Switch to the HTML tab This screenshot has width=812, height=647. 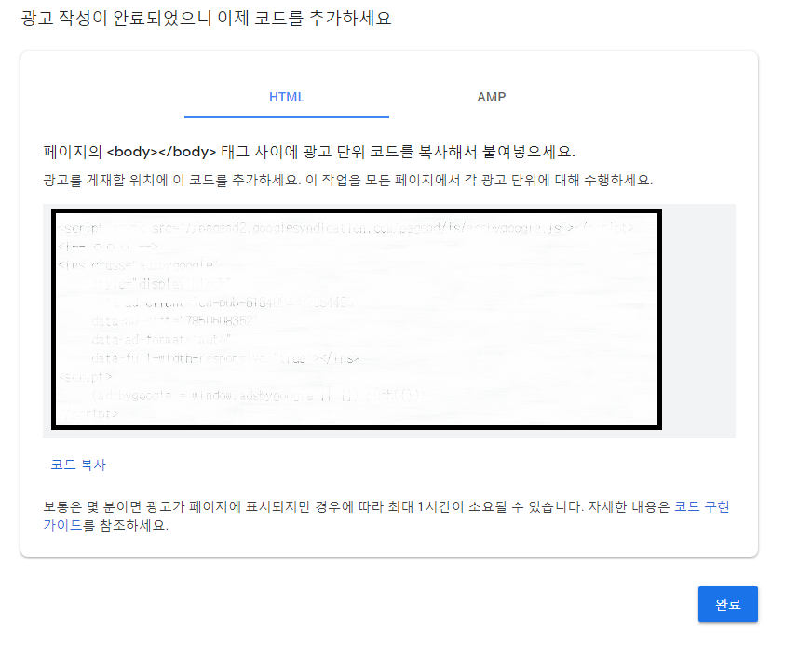(x=287, y=98)
